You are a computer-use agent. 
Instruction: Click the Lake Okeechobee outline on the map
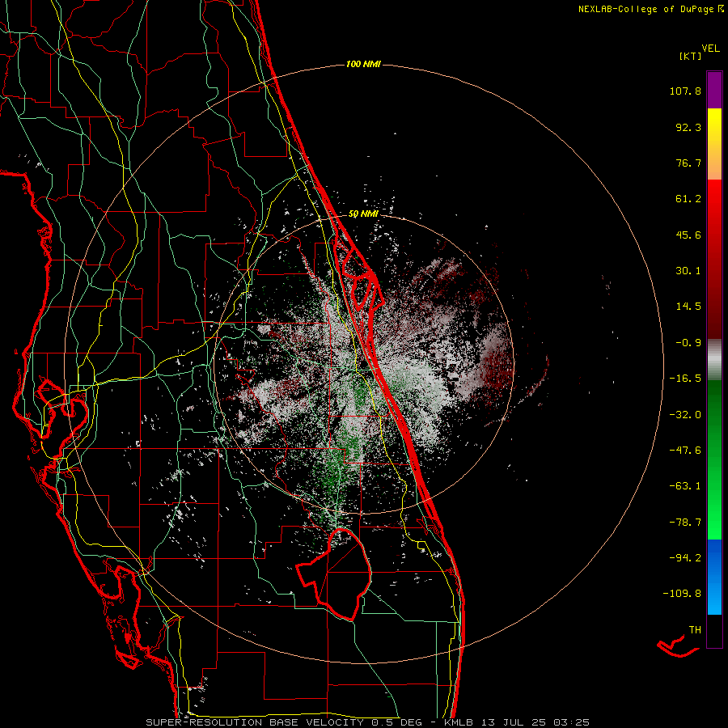(334, 575)
